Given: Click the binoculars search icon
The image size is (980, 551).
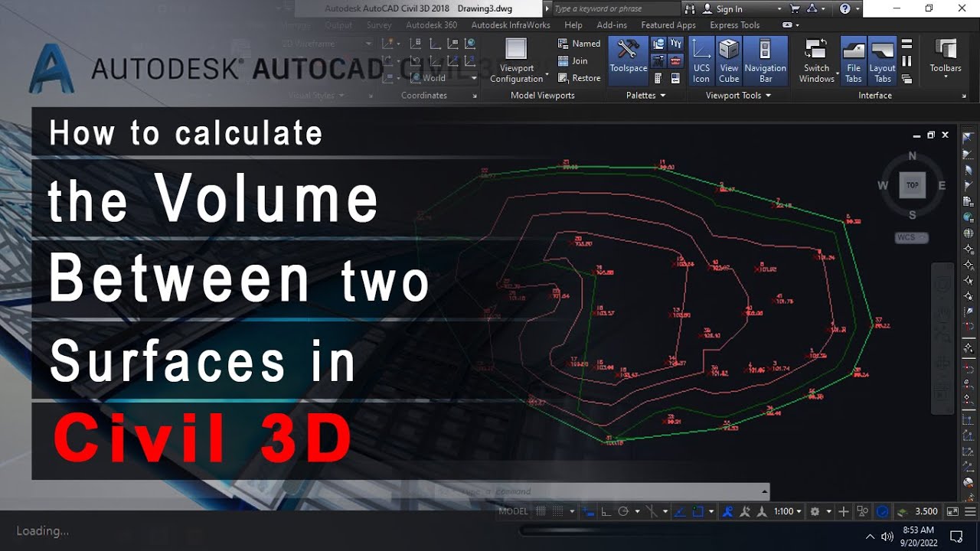Looking at the screenshot, I should [690, 9].
